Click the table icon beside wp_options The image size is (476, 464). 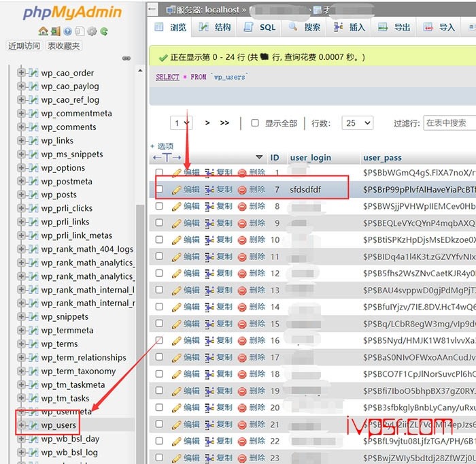coord(34,168)
